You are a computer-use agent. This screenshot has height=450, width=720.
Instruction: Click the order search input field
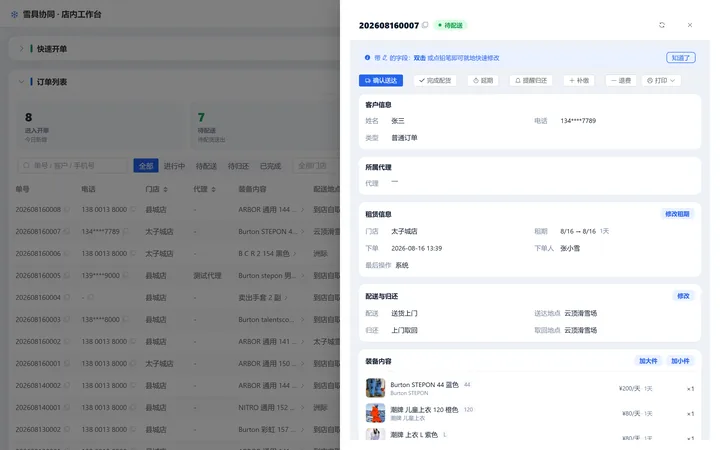click(x=73, y=165)
